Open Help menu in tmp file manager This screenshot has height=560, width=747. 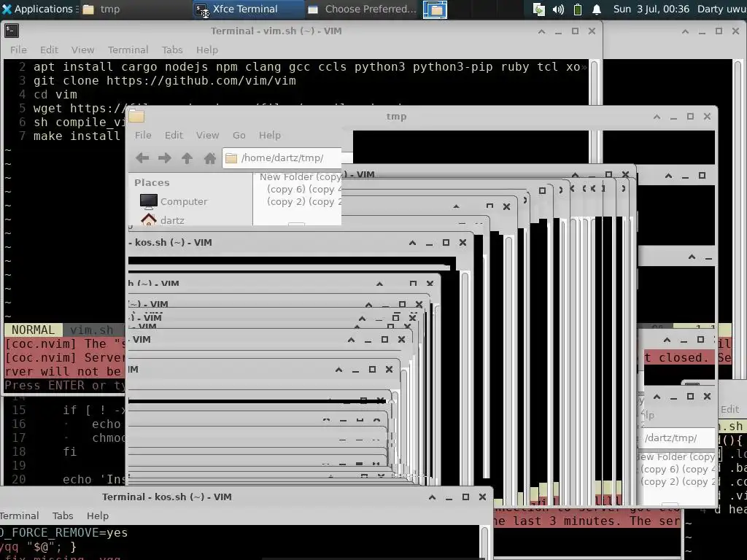pos(270,135)
